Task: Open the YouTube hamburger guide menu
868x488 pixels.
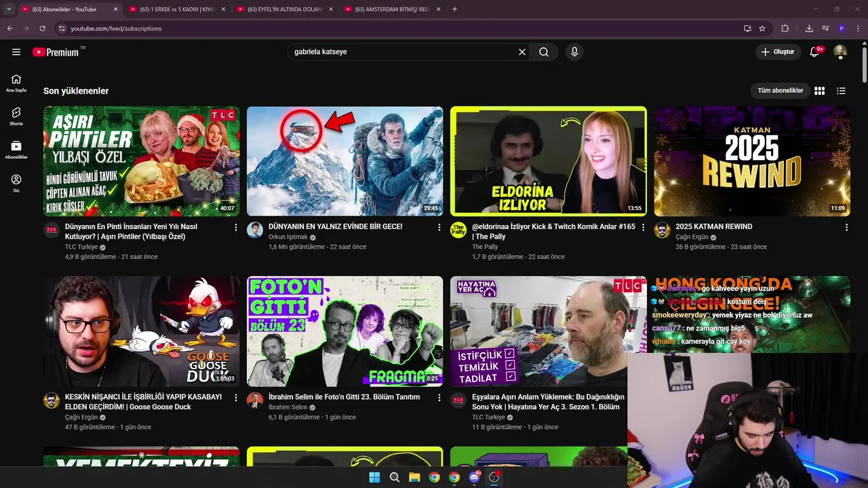Action: click(x=16, y=52)
